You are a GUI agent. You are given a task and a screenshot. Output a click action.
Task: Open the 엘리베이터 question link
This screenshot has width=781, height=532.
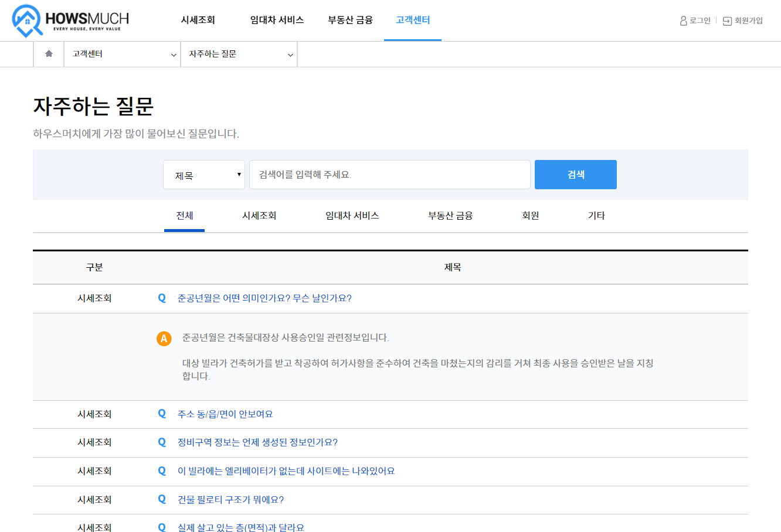tap(286, 471)
